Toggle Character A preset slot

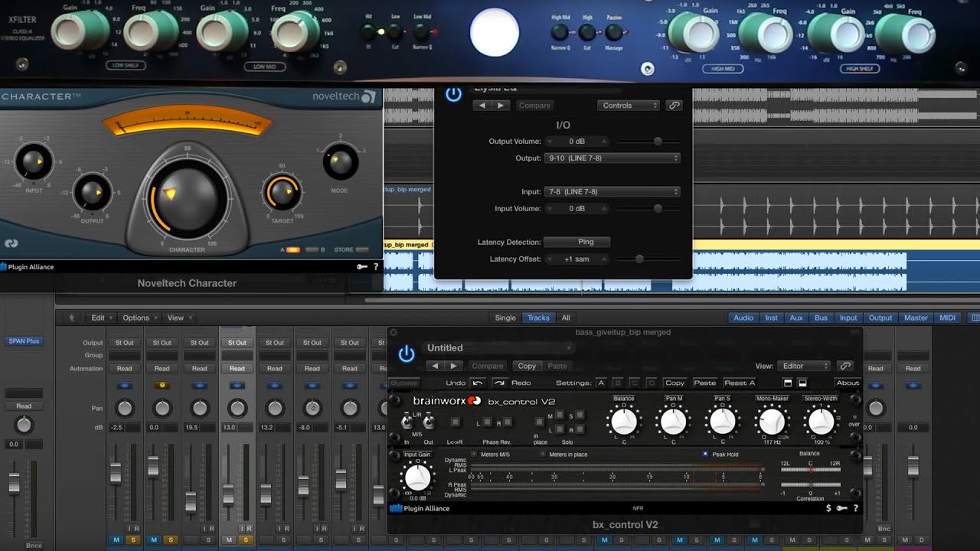point(292,249)
